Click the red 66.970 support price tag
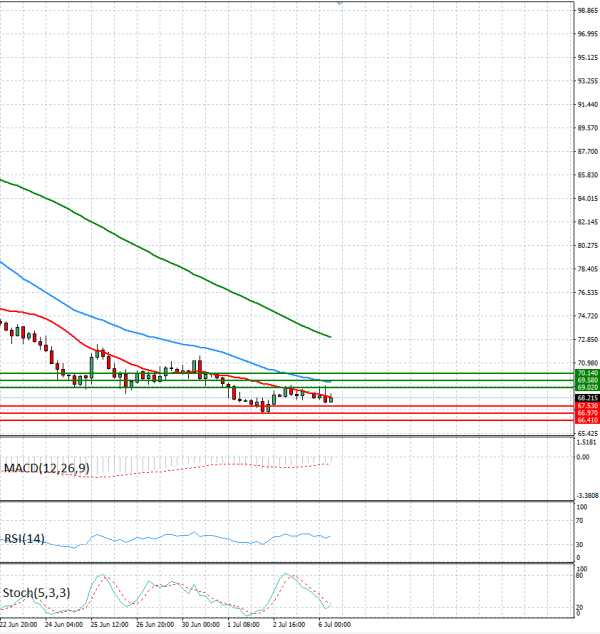Image resolution: width=600 pixels, height=634 pixels. (587, 413)
